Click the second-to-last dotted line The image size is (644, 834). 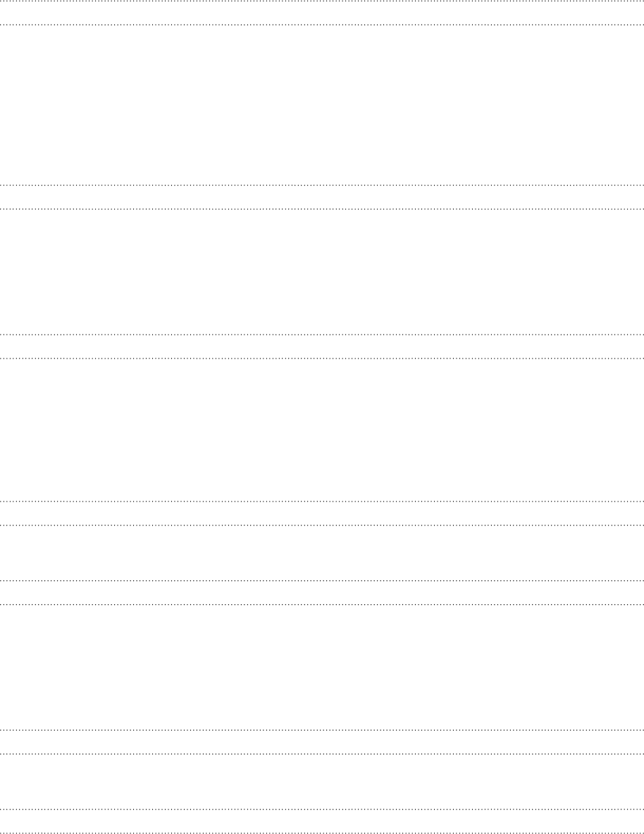click(322, 809)
